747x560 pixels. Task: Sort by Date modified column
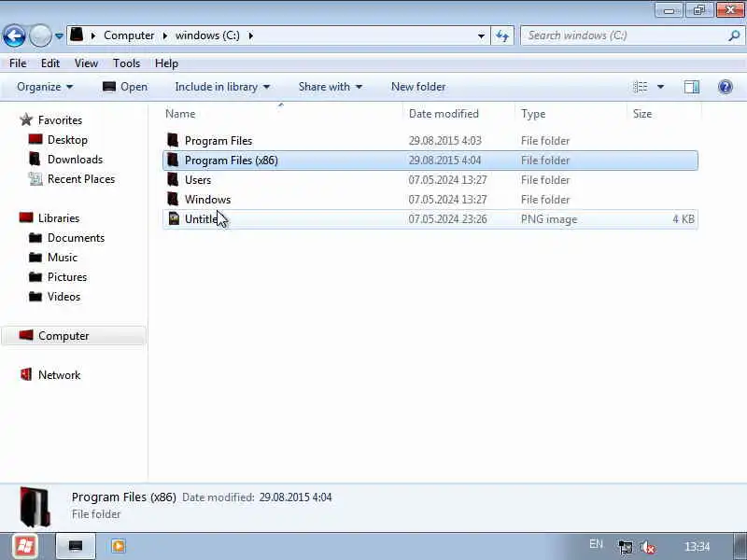pos(444,114)
